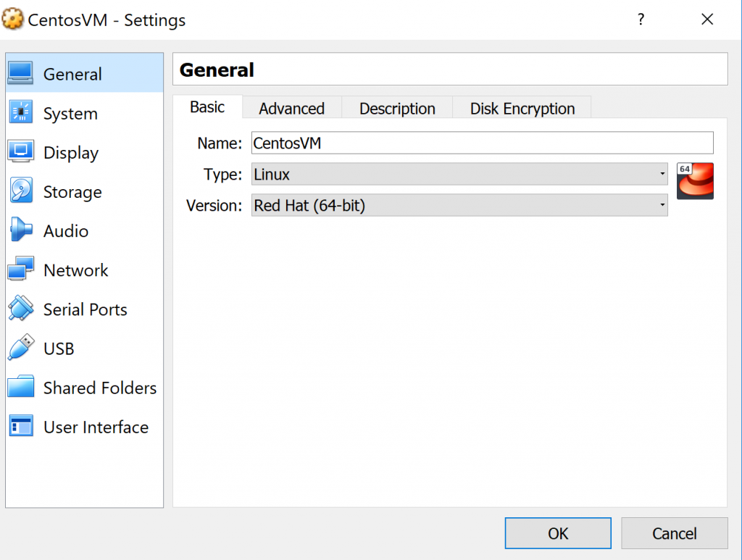Image resolution: width=742 pixels, height=560 pixels.
Task: Click the settings gear icon in title bar
Action: click(12, 20)
